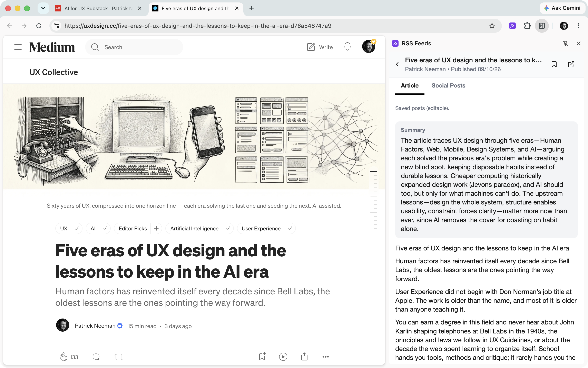This screenshot has width=588, height=368.
Task: Play the article audio
Action: tap(283, 357)
